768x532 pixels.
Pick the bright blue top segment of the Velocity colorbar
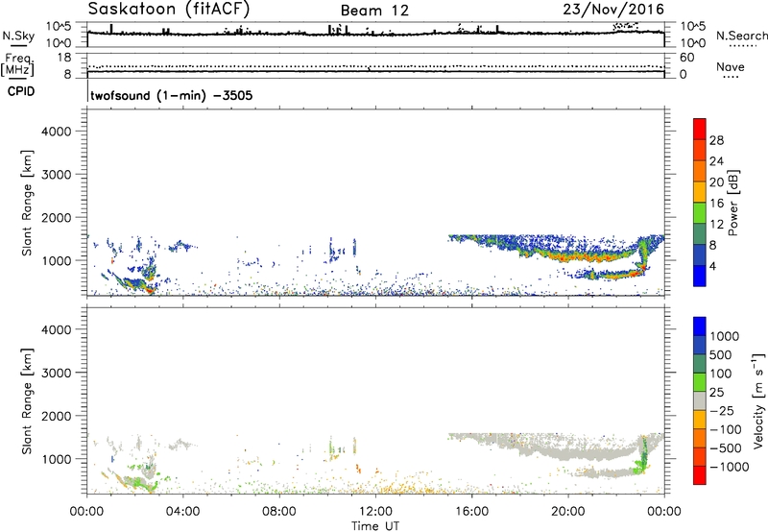700,326
